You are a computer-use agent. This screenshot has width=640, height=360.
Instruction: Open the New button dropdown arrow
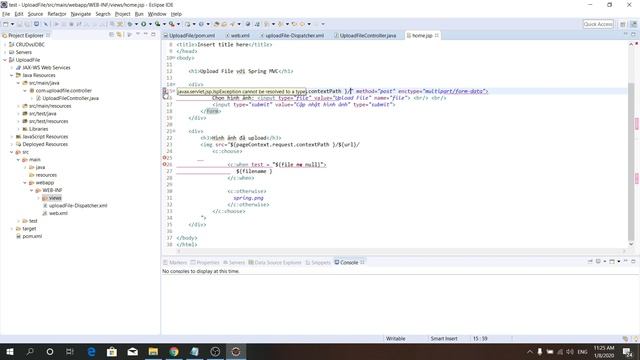pos(12,24)
